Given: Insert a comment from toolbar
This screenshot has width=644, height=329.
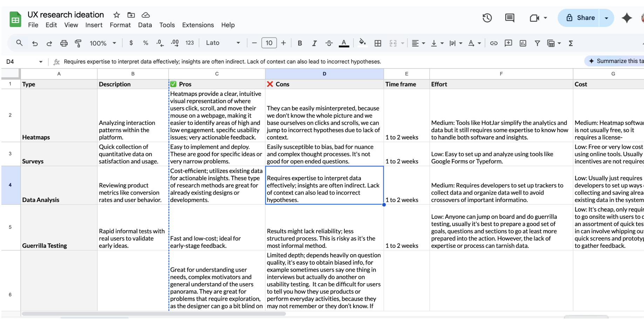Looking at the screenshot, I should (508, 43).
